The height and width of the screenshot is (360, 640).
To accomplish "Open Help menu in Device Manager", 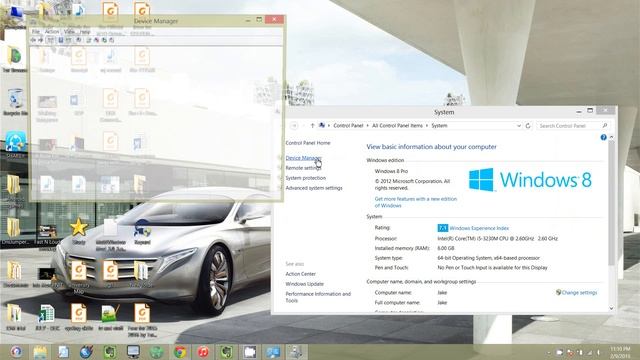I will coord(85,31).
